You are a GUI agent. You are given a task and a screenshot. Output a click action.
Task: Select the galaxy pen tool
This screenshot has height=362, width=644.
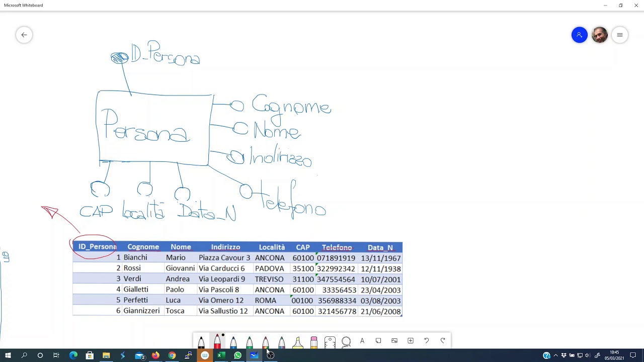282,341
